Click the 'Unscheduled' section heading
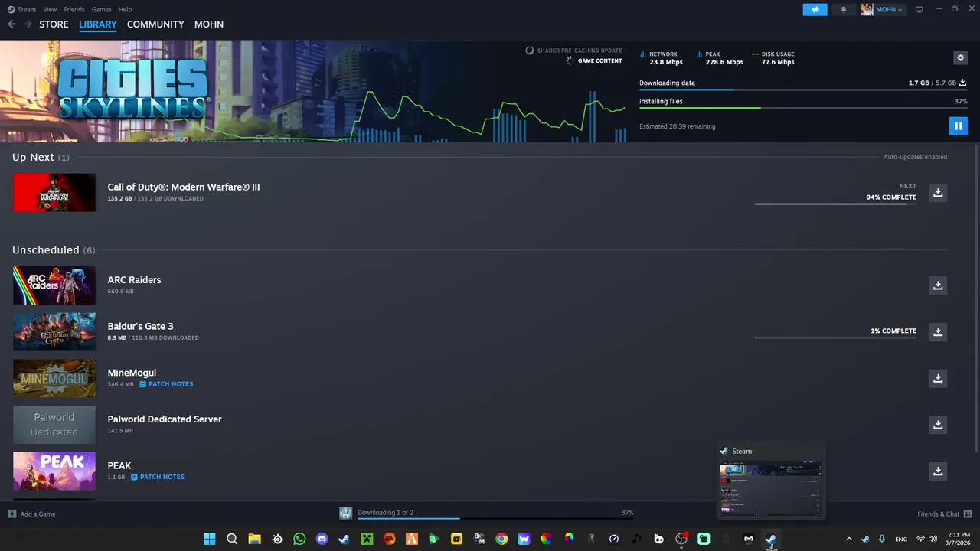Screen dimensions: 980x551 [x=46, y=250]
